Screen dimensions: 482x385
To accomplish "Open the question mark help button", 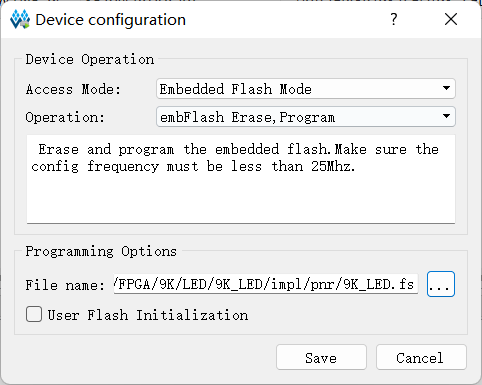I will [x=394, y=19].
